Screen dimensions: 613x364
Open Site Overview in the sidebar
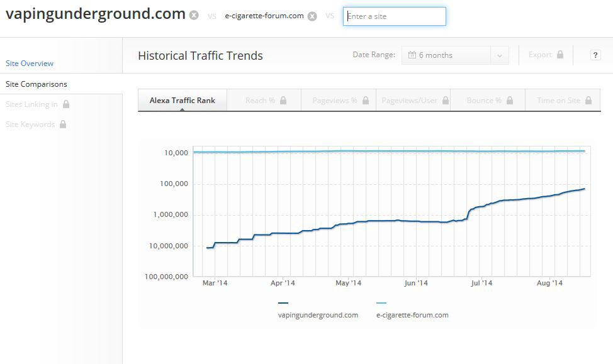[30, 63]
